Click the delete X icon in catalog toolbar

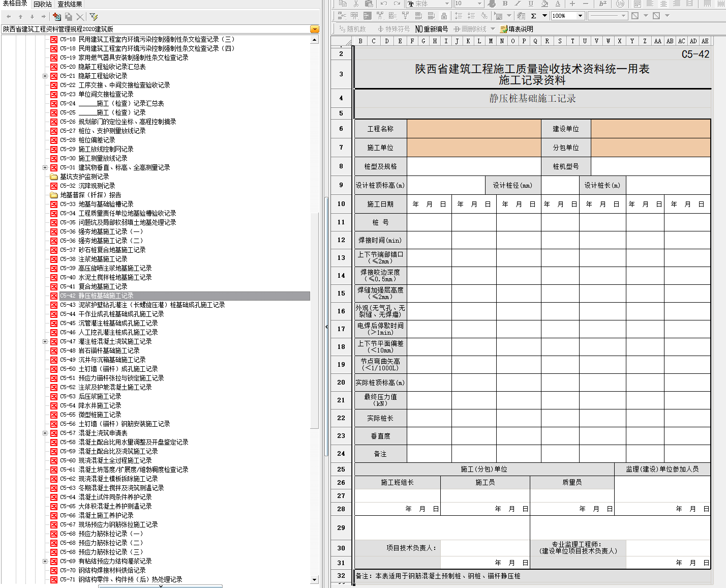pos(80,17)
